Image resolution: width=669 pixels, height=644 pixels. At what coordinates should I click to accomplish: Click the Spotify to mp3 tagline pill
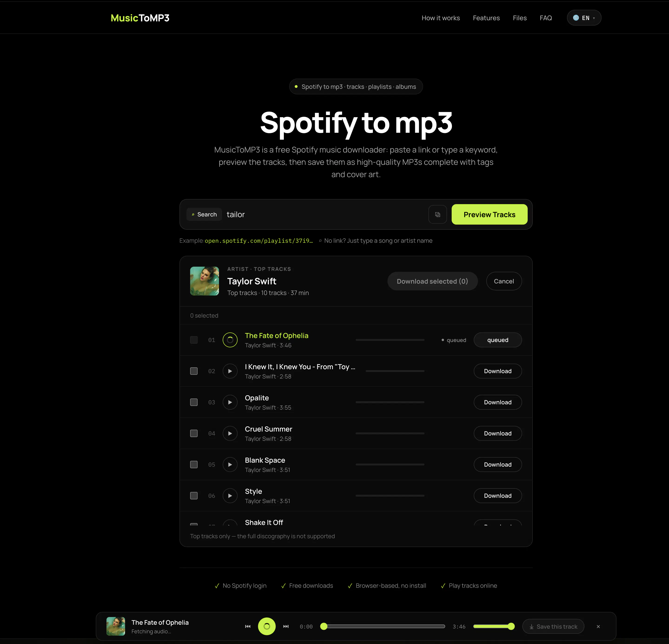click(356, 87)
